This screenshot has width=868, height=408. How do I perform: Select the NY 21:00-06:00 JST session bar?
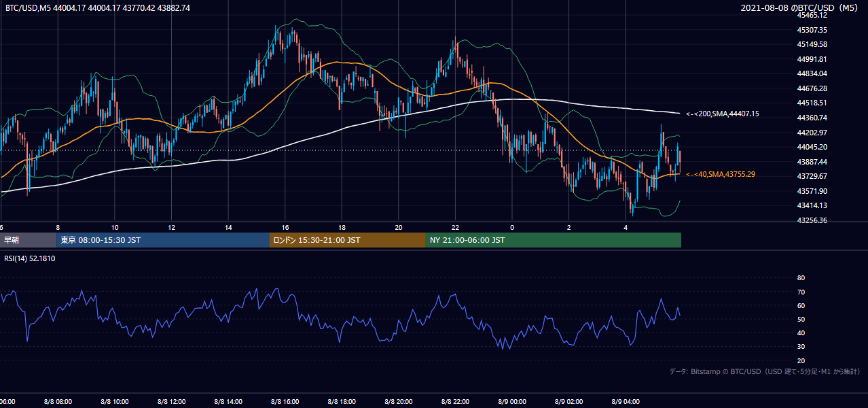(x=554, y=240)
